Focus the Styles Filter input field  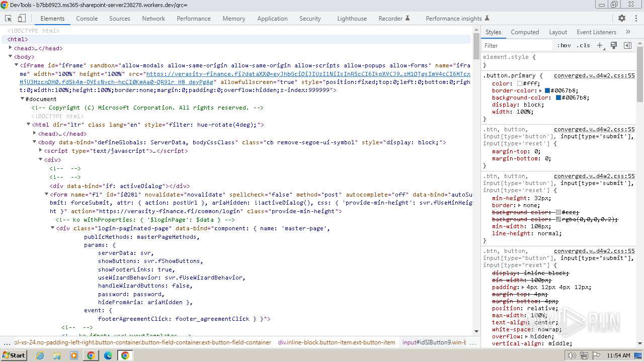[x=518, y=45]
